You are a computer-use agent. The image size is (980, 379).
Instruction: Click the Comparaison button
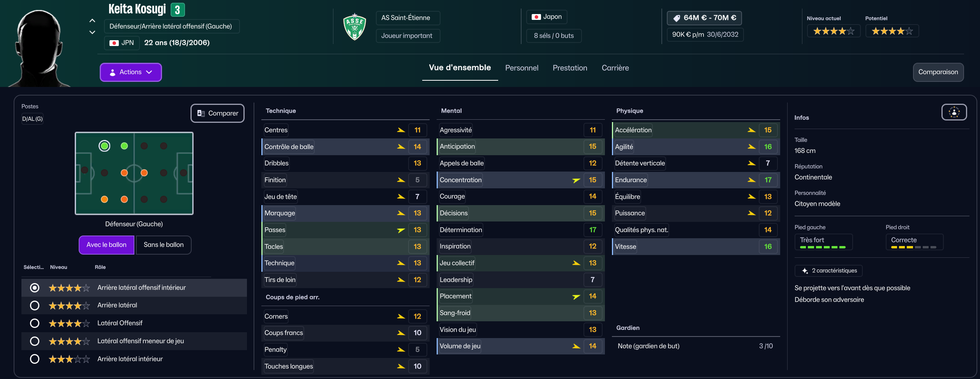click(x=938, y=72)
